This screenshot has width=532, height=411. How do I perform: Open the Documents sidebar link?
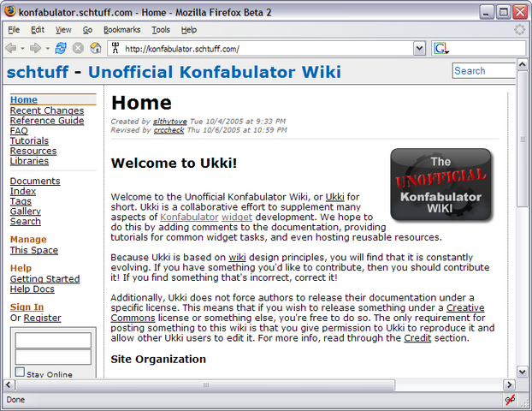point(35,181)
